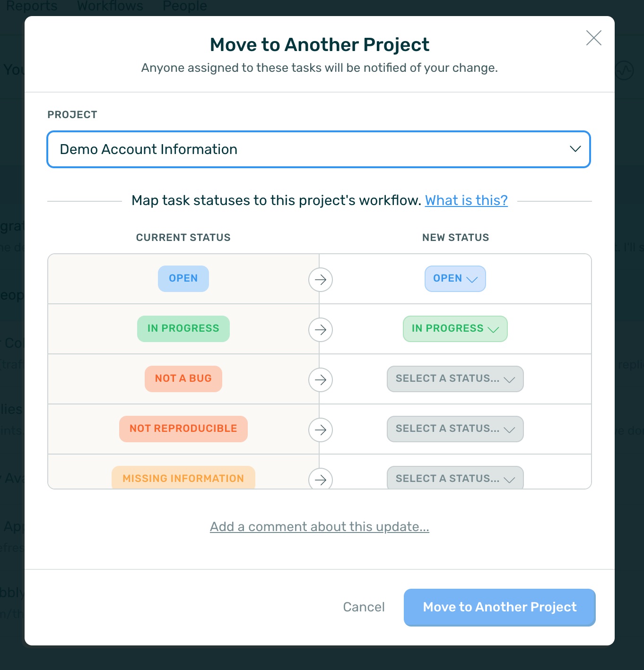Image resolution: width=644 pixels, height=670 pixels.
Task: Open the What is this? link
Action: [466, 200]
